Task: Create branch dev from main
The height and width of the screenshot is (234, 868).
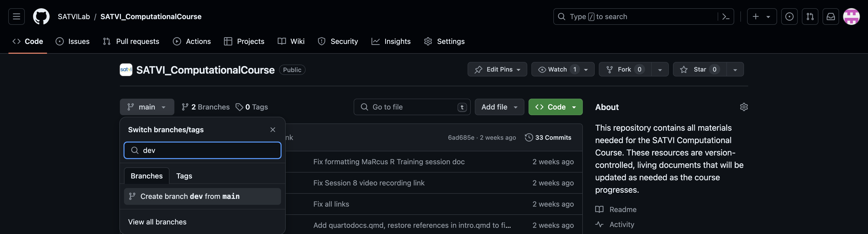Action: pos(202,196)
